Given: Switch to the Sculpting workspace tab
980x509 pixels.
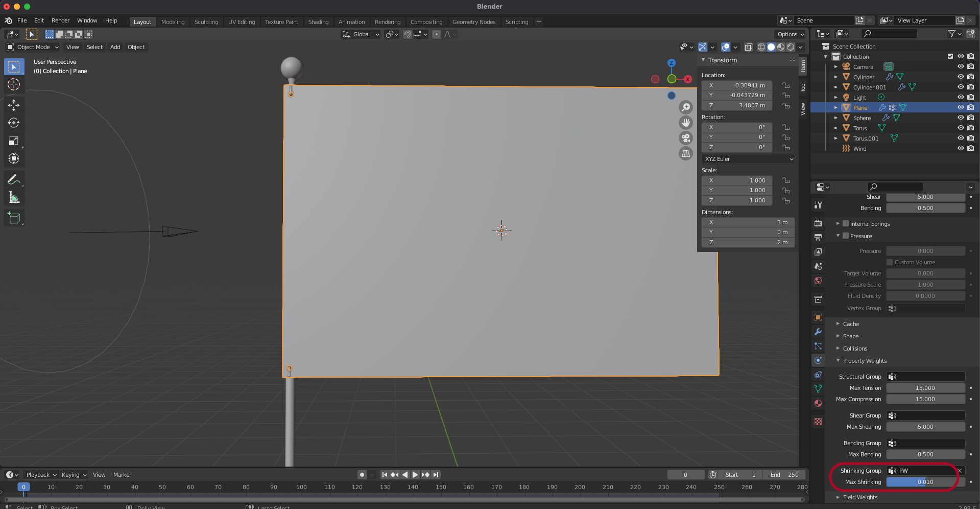Looking at the screenshot, I should [206, 22].
